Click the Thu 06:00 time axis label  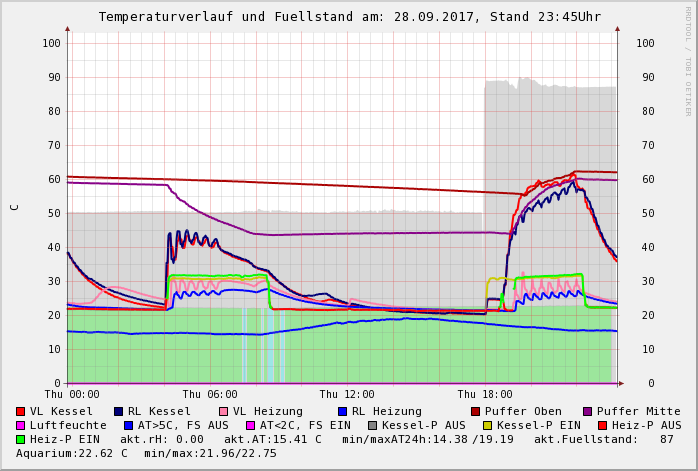pos(210,394)
